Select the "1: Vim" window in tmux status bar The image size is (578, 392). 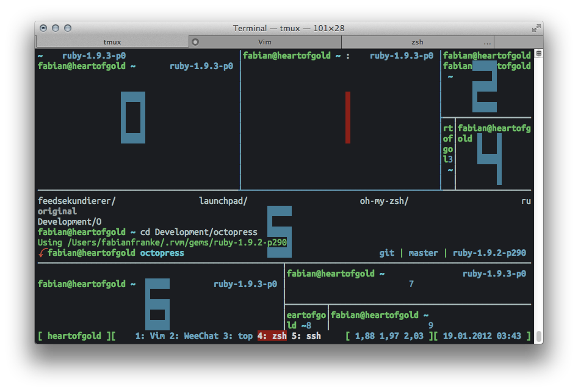click(x=150, y=336)
